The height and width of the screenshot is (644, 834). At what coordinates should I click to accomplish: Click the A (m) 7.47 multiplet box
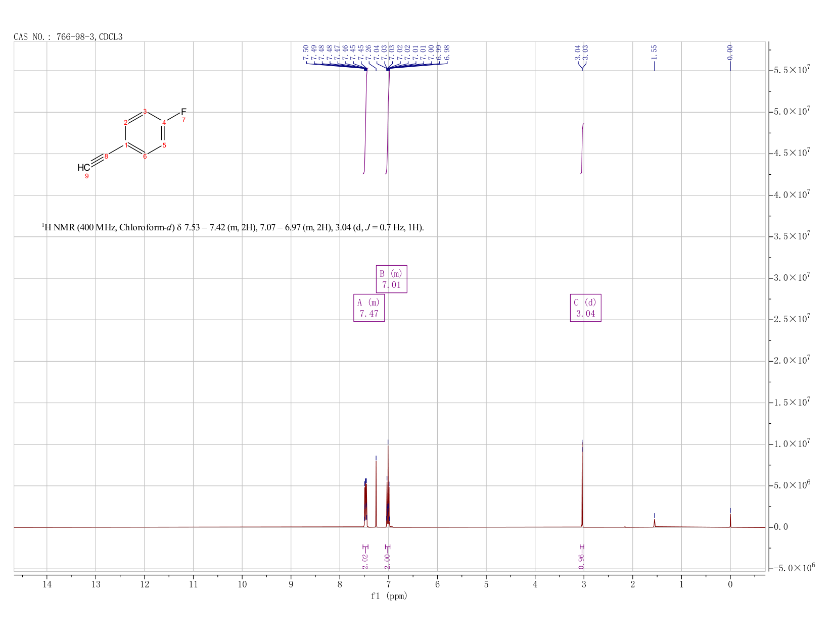coord(369,308)
